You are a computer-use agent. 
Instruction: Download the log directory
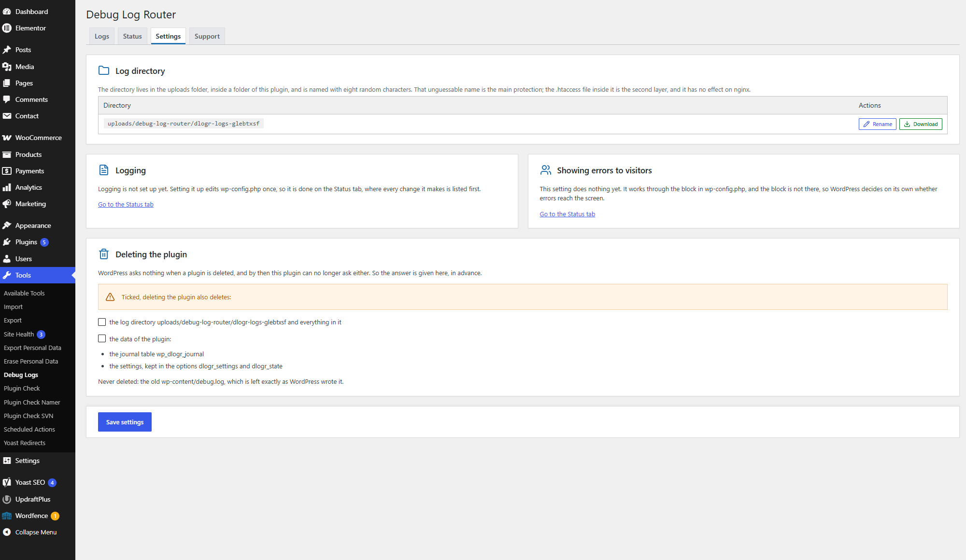point(921,124)
